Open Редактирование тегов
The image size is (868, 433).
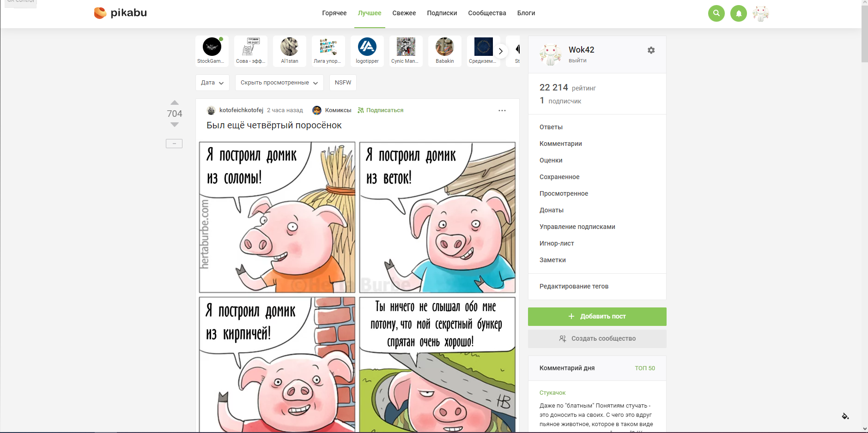pyautogui.click(x=574, y=287)
